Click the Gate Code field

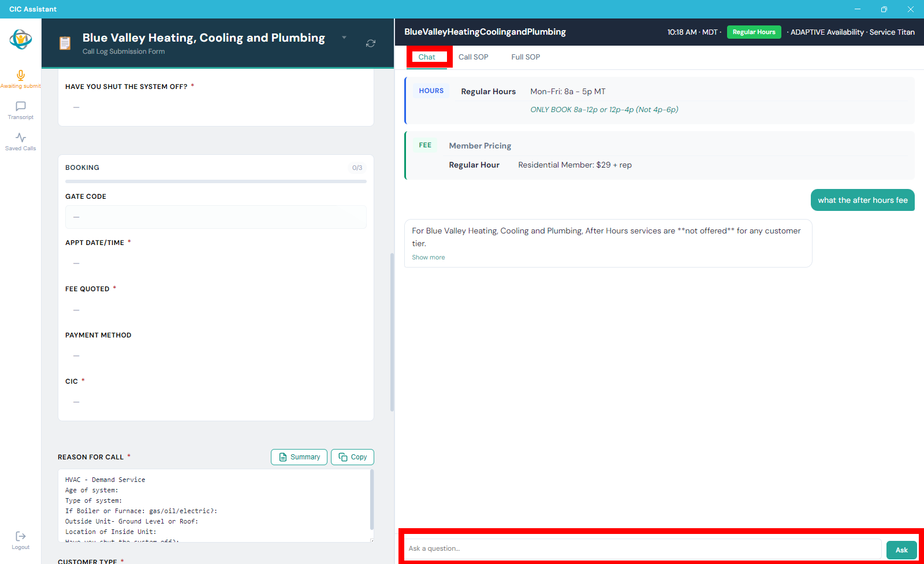[x=216, y=217]
